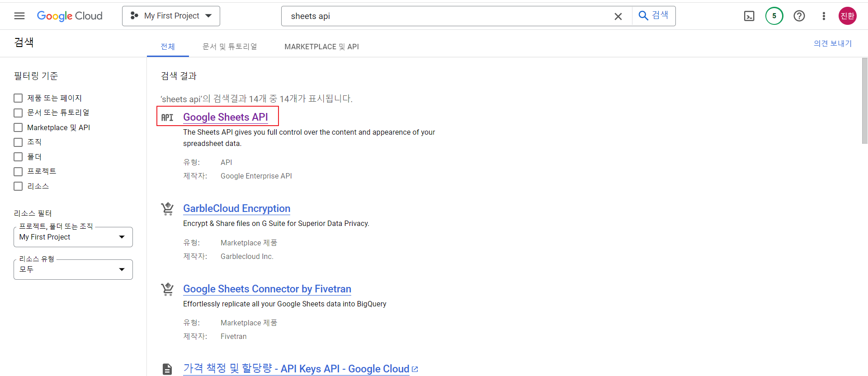Click the 의견 보내기 link

833,43
